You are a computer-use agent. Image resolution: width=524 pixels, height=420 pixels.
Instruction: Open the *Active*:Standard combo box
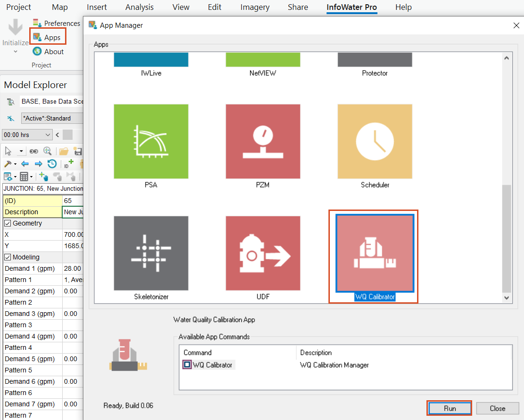point(52,118)
